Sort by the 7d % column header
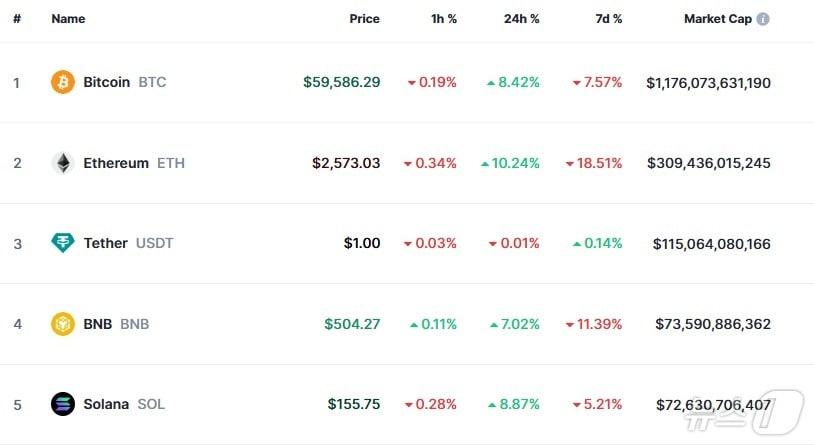 pos(606,19)
